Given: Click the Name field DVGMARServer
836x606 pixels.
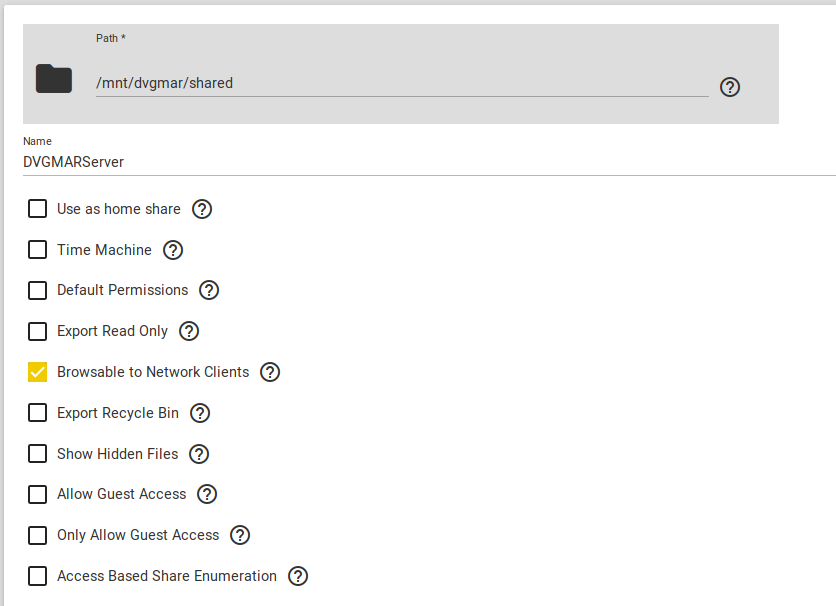Looking at the screenshot, I should point(400,161).
